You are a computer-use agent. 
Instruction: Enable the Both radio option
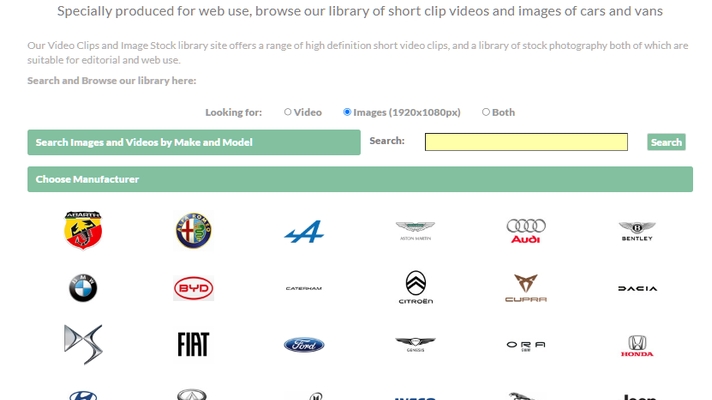pos(486,112)
